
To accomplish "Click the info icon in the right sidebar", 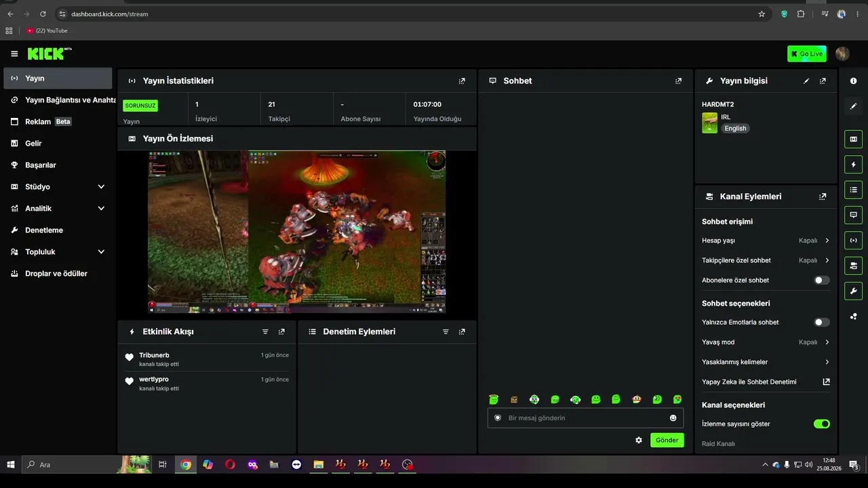I will (x=853, y=81).
